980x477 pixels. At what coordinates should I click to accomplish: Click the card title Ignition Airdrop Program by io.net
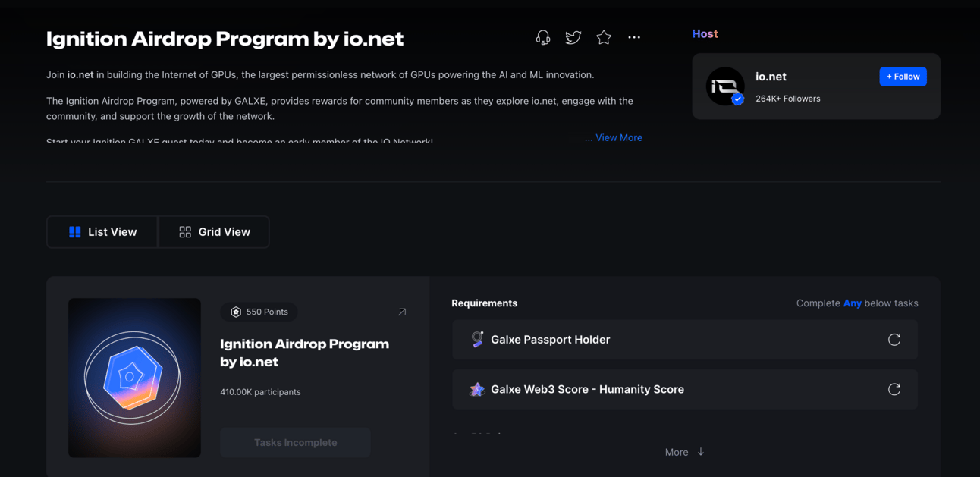[304, 353]
